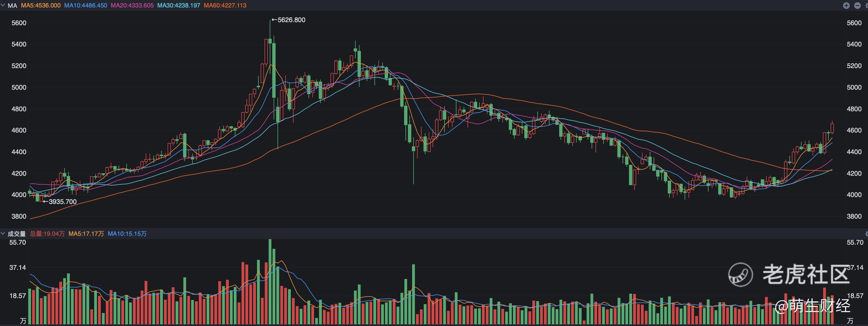Click the MA5:4536.000 legend value
This screenshot has width=868, height=326.
pos(41,5)
